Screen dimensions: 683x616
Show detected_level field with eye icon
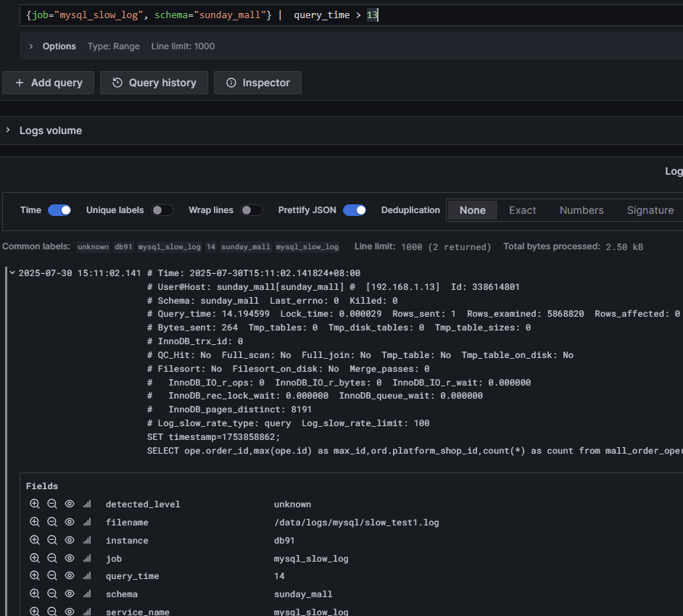70,504
